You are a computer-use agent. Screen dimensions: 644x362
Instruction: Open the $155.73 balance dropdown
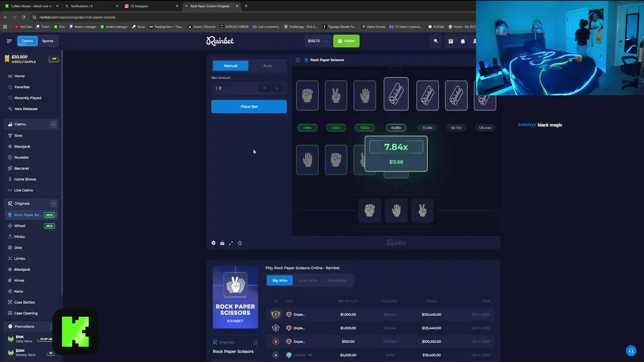tap(317, 41)
